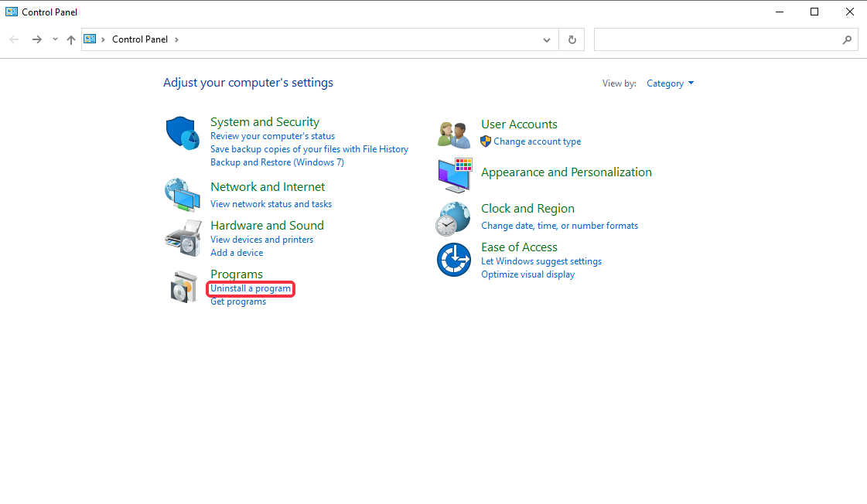Close the Control Panel window

pyautogui.click(x=850, y=12)
